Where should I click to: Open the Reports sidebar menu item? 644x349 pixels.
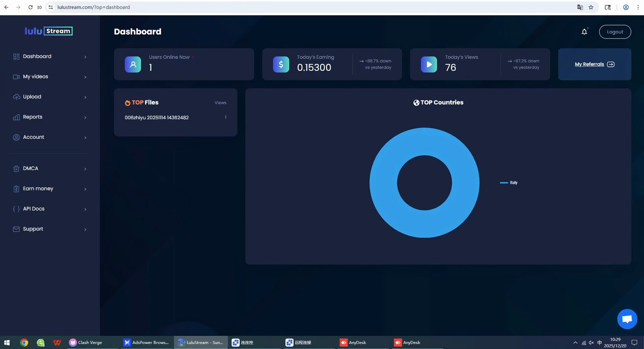(x=50, y=117)
